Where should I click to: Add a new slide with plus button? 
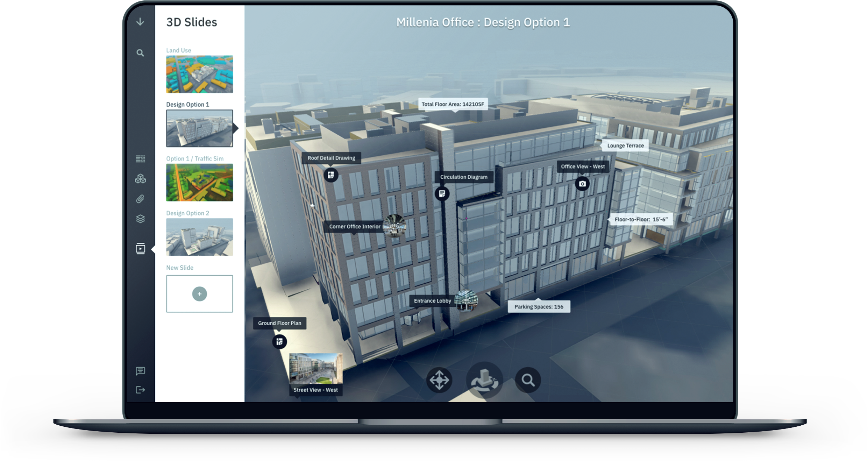click(199, 294)
